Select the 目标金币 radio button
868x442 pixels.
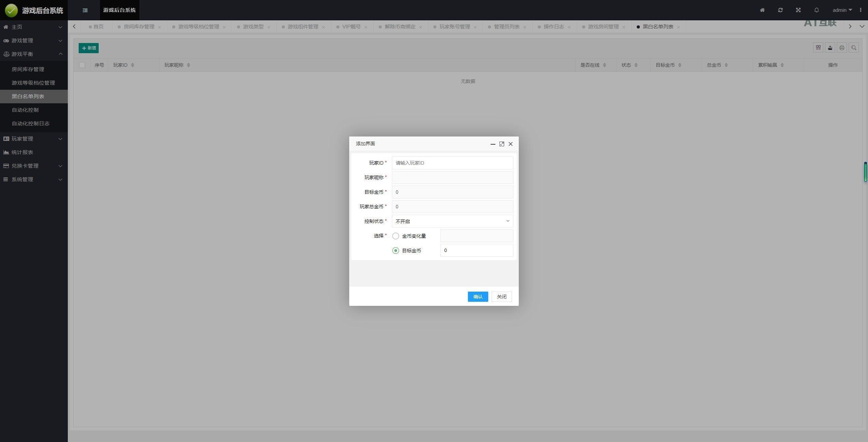[396, 251]
